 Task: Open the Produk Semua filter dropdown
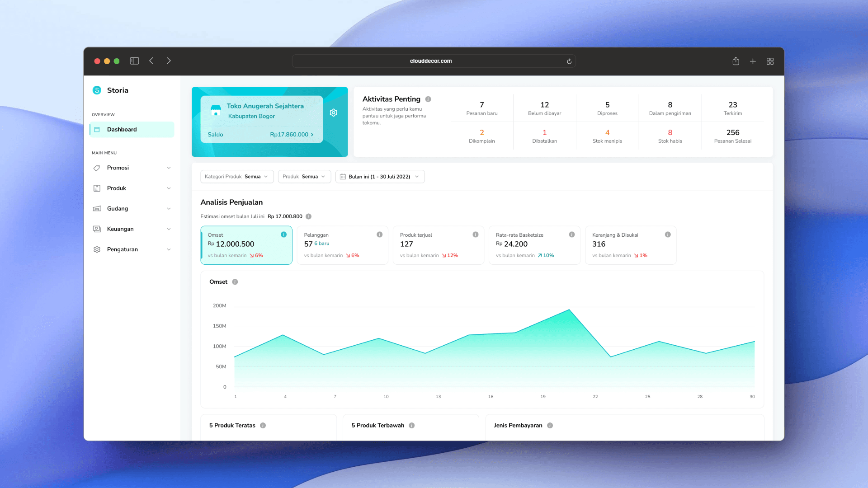pos(304,177)
